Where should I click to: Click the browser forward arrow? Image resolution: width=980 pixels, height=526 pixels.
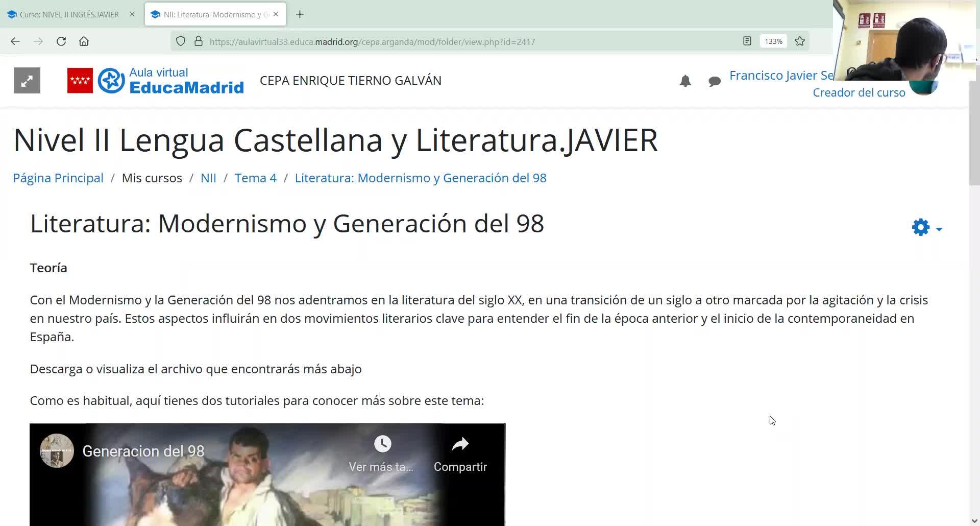[38, 41]
